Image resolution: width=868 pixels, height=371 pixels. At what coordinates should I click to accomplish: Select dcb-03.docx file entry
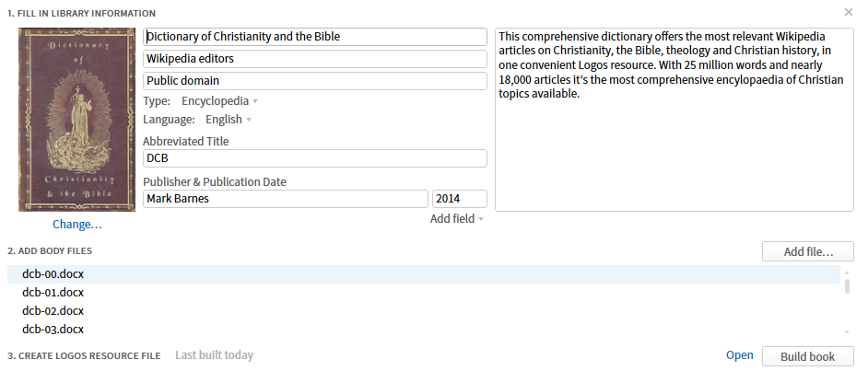(x=424, y=330)
